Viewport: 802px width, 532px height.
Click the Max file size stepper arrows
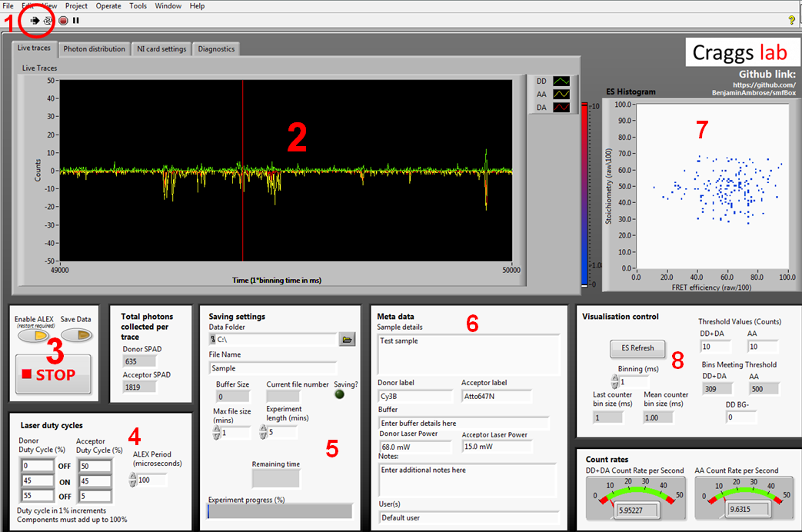click(x=217, y=433)
